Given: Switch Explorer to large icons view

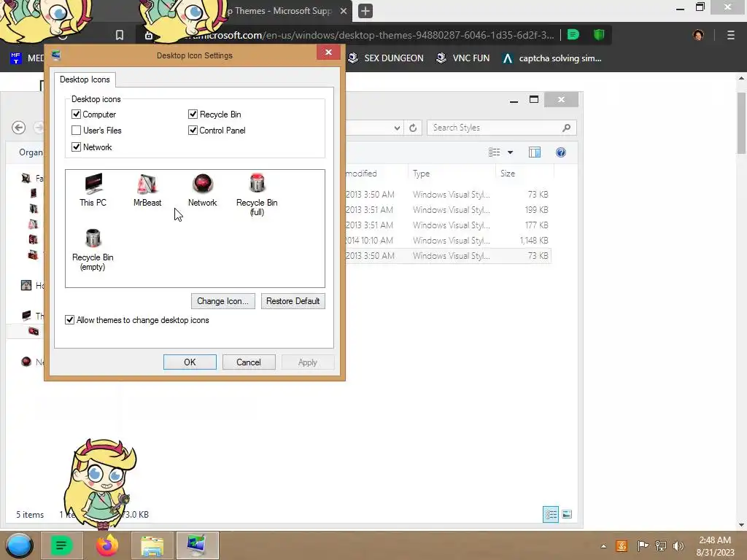Looking at the screenshot, I should (x=567, y=514).
